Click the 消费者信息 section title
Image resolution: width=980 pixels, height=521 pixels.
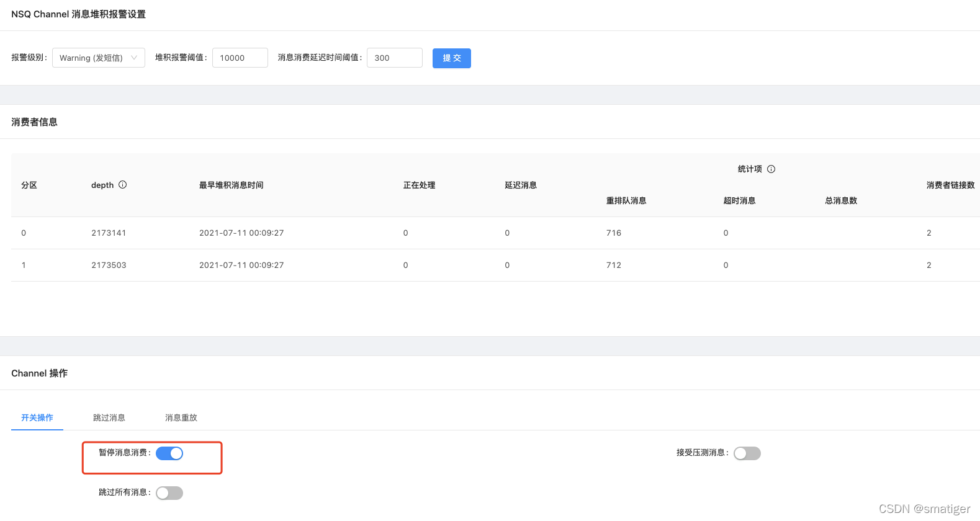coord(34,122)
